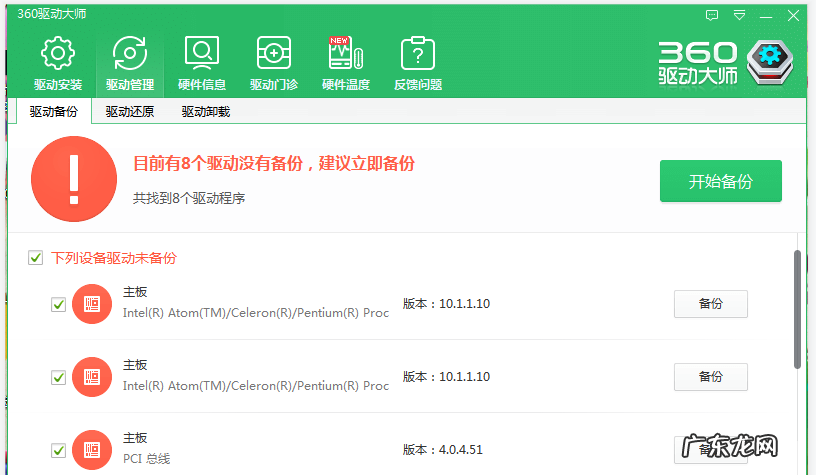The height and width of the screenshot is (475, 816).
Task: Open the title bar dropdown menu icon
Action: [x=740, y=16]
